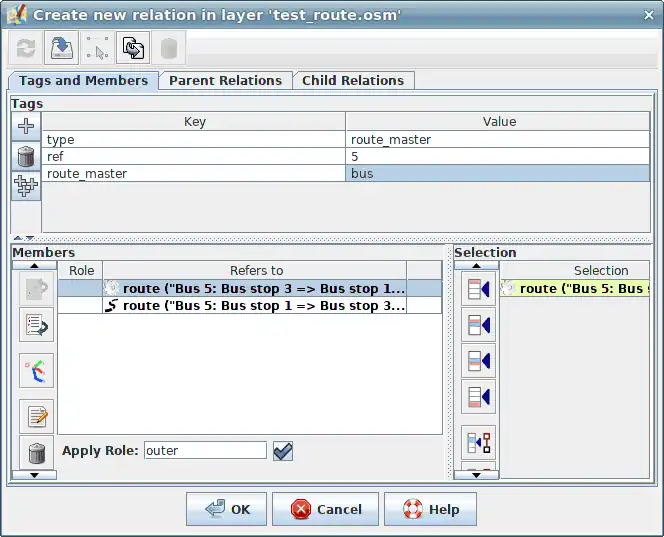Viewport: 664px width, 537px height.
Task: Select the route_master tag value bus
Action: [x=498, y=173]
